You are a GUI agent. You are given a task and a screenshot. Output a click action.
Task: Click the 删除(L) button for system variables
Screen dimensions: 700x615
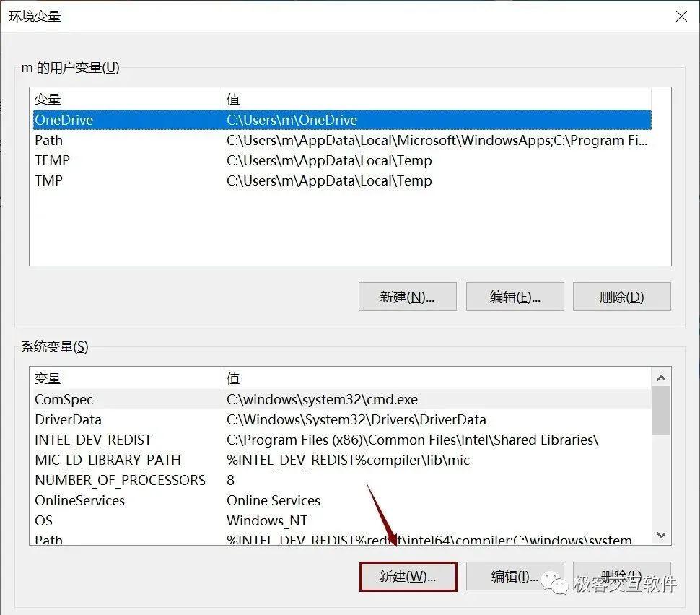621,577
